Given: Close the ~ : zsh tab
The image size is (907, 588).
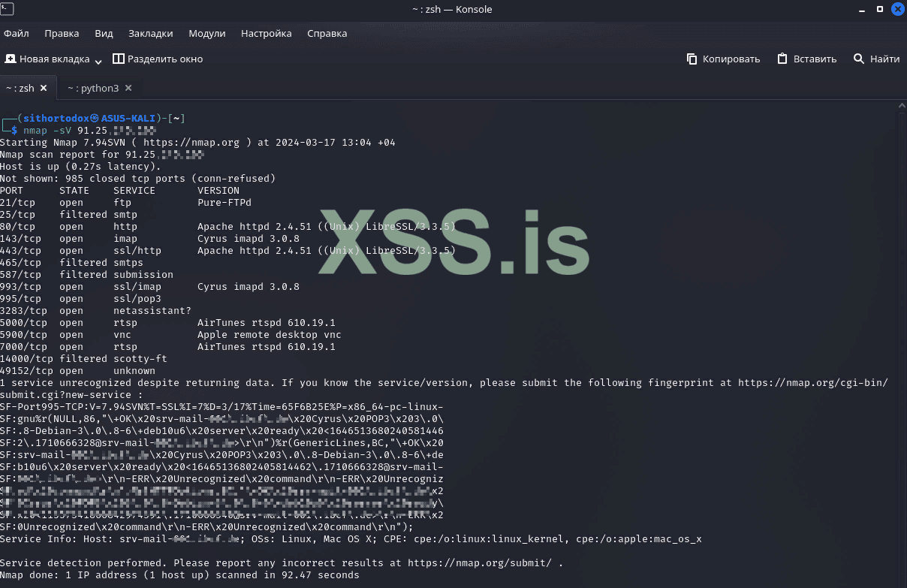Looking at the screenshot, I should tap(44, 88).
